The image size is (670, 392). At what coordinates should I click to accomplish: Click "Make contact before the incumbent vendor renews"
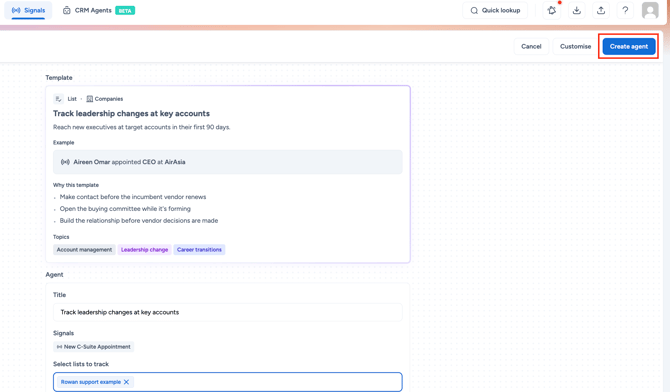pos(133,197)
